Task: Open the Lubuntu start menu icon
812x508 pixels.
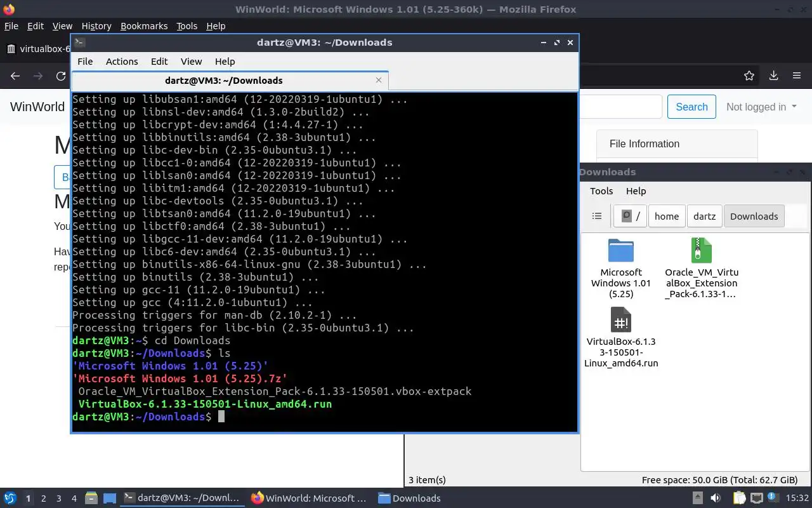Action: pyautogui.click(x=10, y=498)
